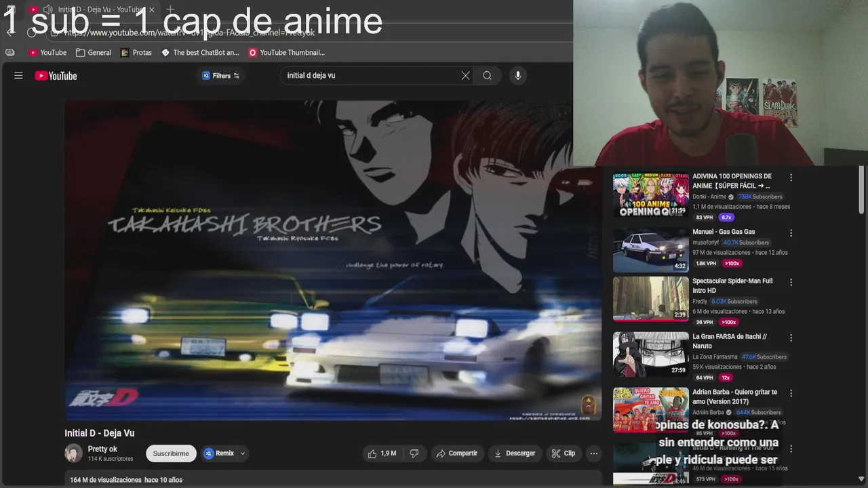
Task: Open Spectacular Spider-Man Full Intro HD thumbnail
Action: (x=650, y=299)
